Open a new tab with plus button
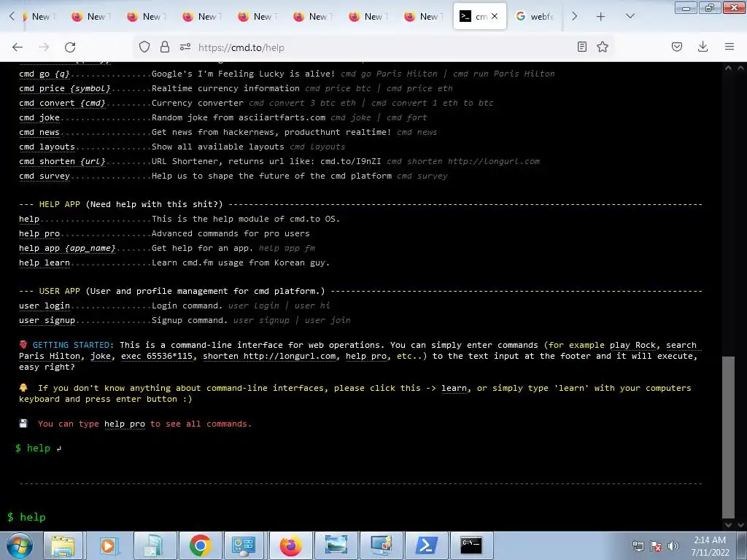747x560 pixels. tap(601, 17)
